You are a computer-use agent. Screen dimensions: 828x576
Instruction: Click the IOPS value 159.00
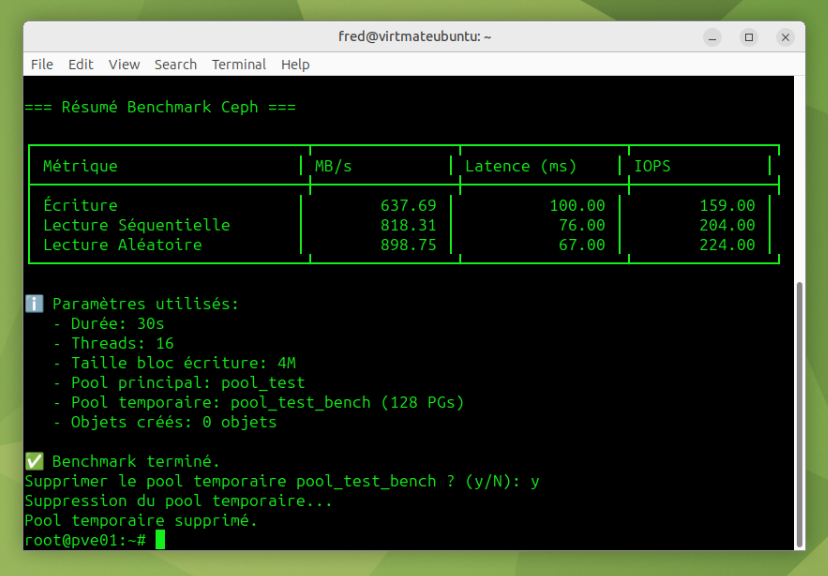(x=727, y=205)
